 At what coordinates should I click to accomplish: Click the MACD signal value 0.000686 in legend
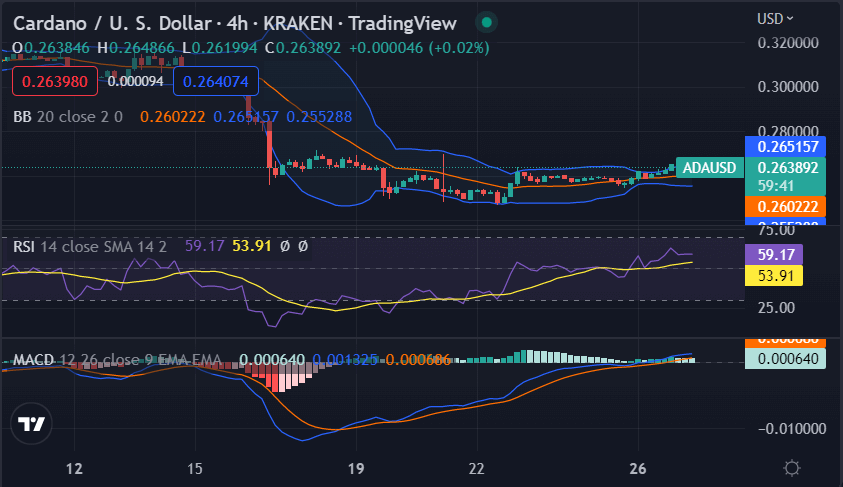pyautogui.click(x=418, y=360)
